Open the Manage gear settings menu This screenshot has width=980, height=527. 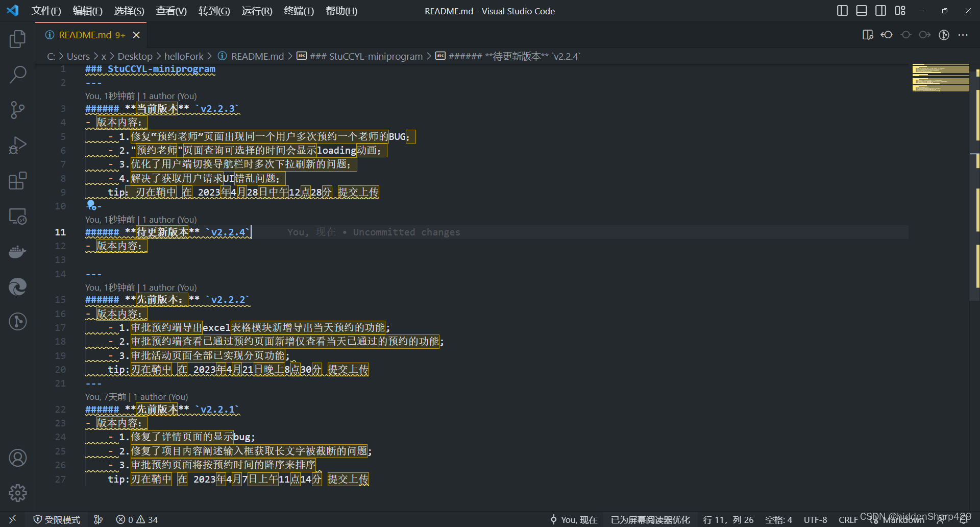(17, 493)
